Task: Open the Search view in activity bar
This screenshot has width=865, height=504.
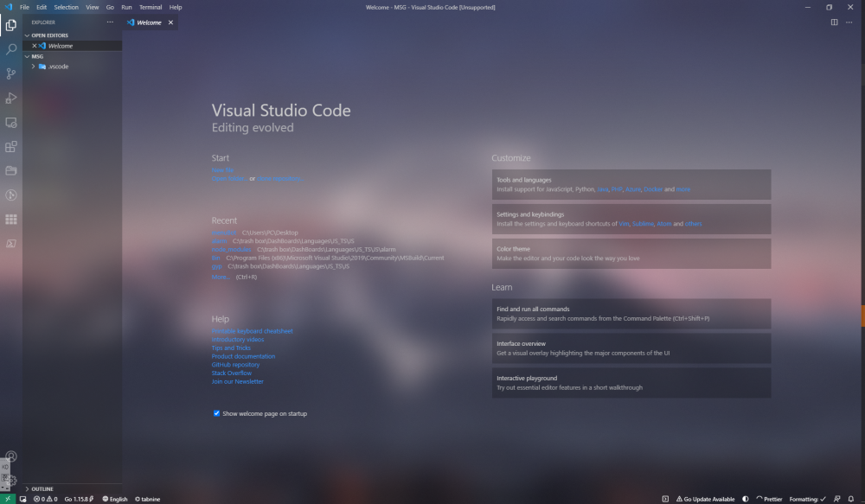Action: click(x=11, y=49)
